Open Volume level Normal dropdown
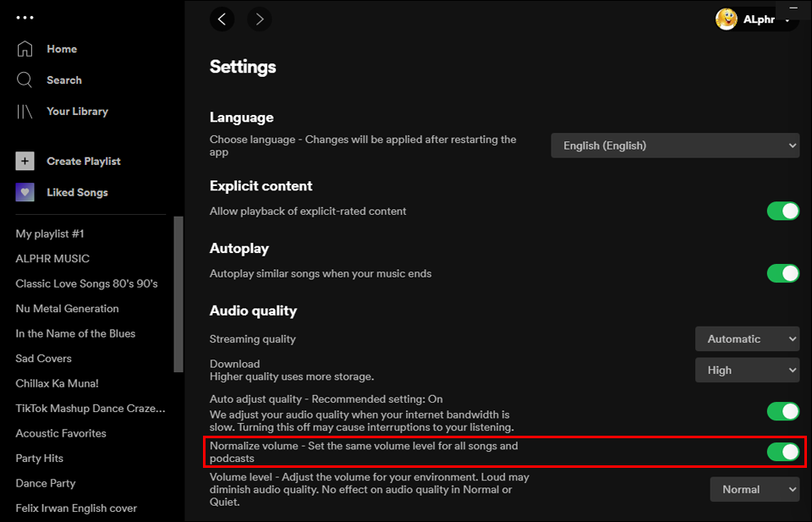 (754, 489)
